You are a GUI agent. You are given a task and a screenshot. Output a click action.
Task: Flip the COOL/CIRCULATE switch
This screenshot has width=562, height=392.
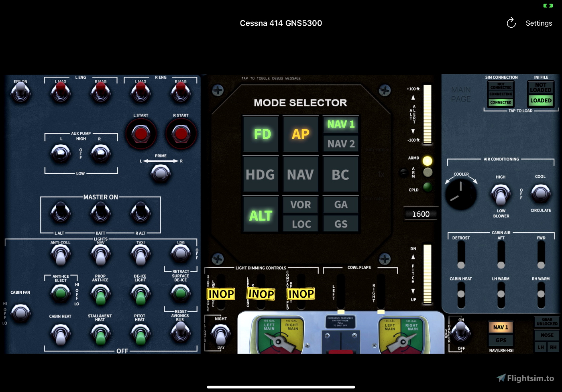click(x=541, y=193)
